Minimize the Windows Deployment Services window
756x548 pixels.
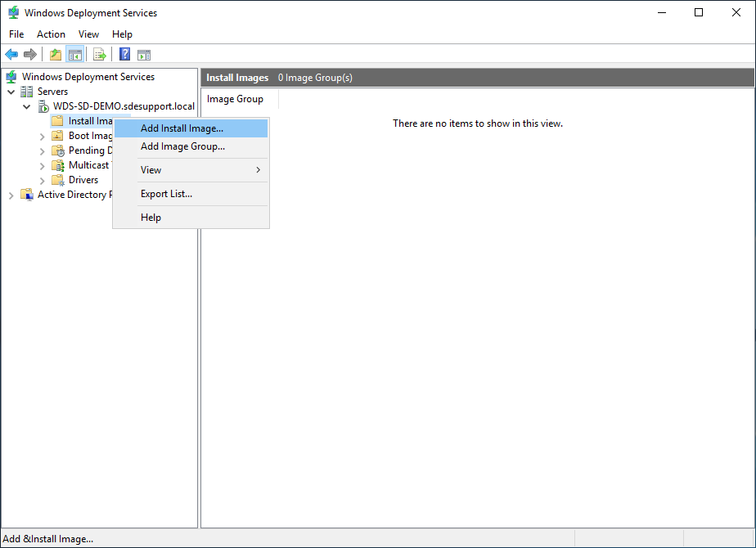coord(662,12)
